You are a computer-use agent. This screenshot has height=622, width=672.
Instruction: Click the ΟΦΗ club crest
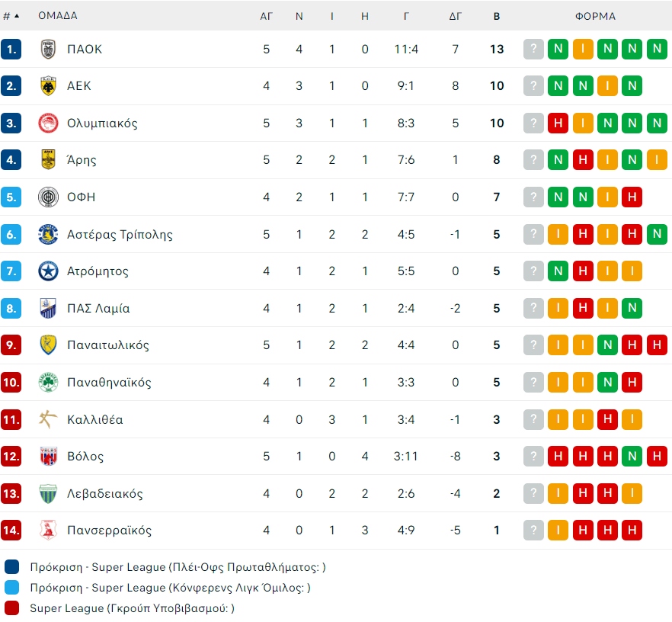[49, 197]
